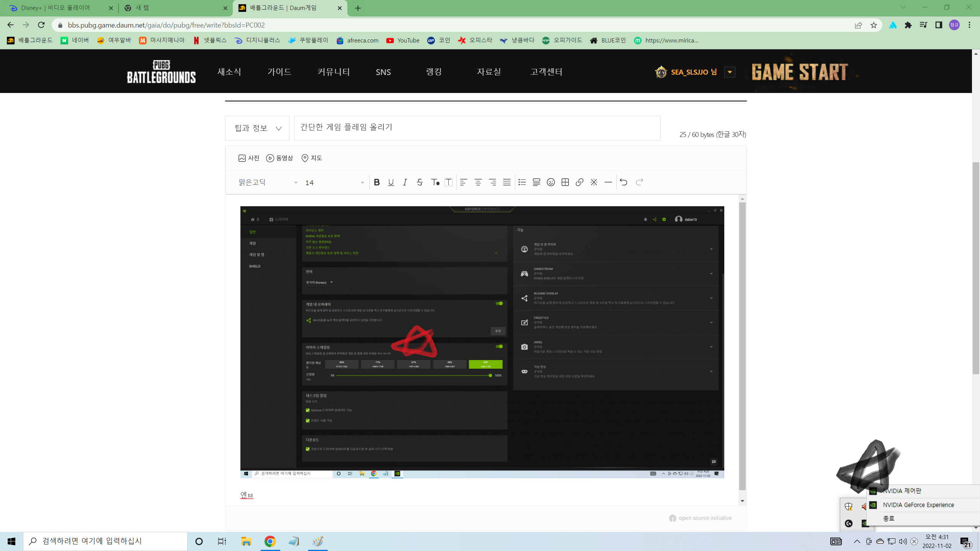
Task: Select NVIDIA 제어판 in tray menu
Action: tap(923, 491)
